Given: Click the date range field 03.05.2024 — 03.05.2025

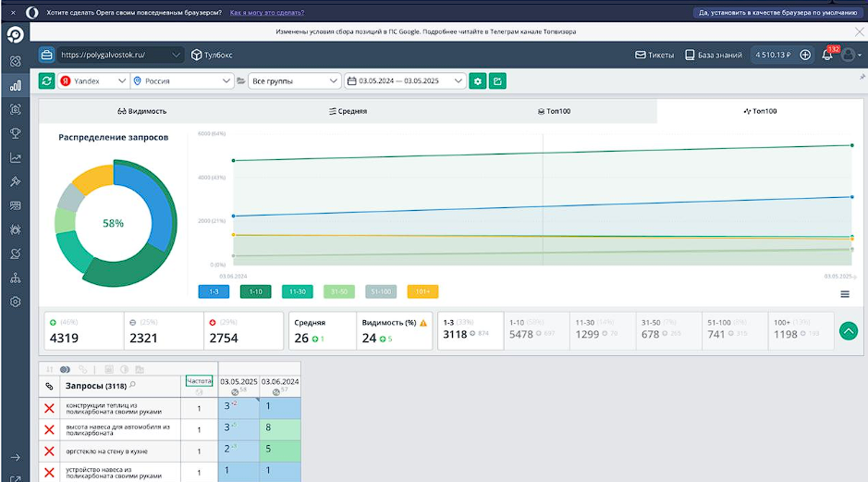Looking at the screenshot, I should pyautogui.click(x=405, y=81).
